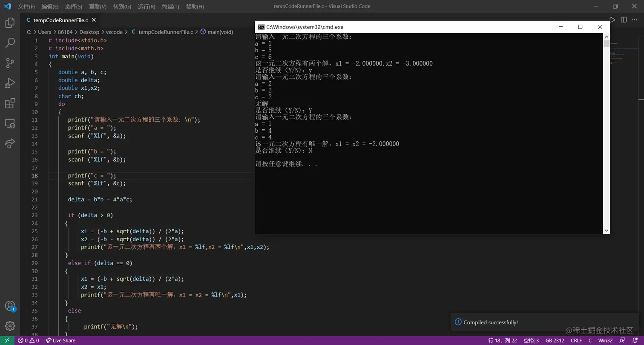Expand the Users breadcrumb segment
This screenshot has height=345, width=644.
pos(45,32)
